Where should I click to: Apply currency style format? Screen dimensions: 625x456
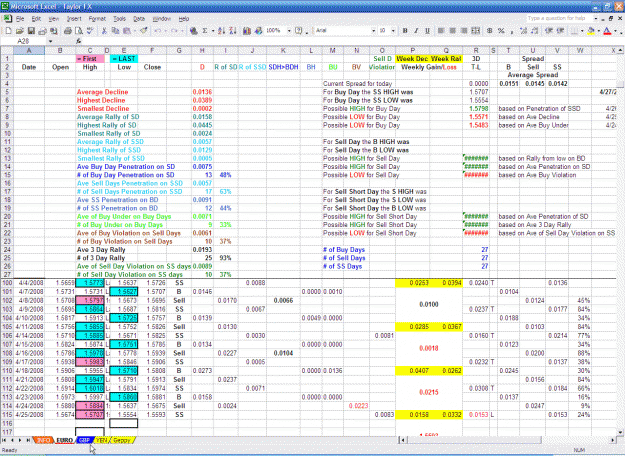(489, 31)
